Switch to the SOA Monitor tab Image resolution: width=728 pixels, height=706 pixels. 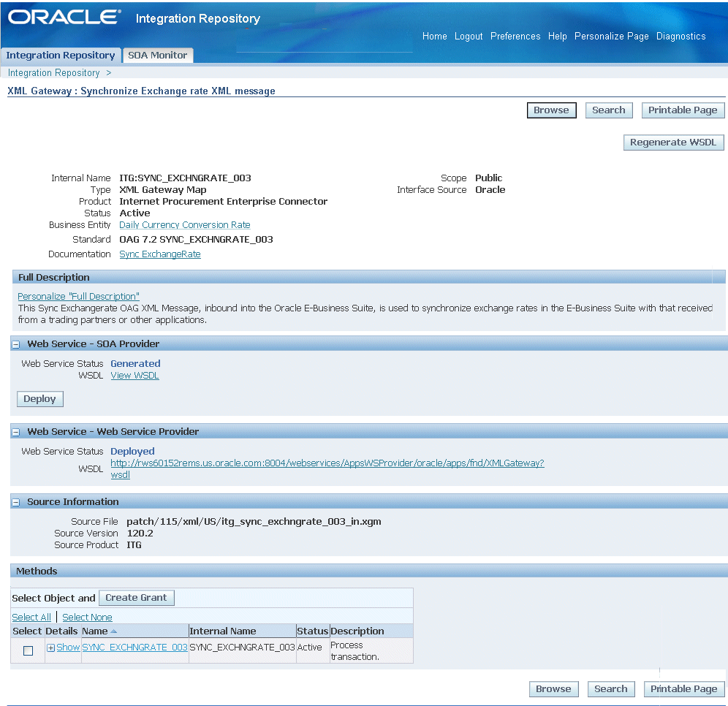(157, 56)
